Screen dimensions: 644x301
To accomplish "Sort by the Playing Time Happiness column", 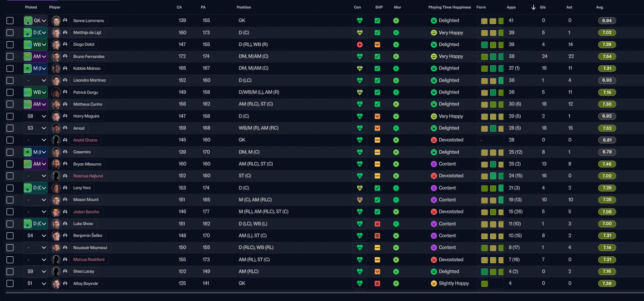I will pyautogui.click(x=449, y=8).
